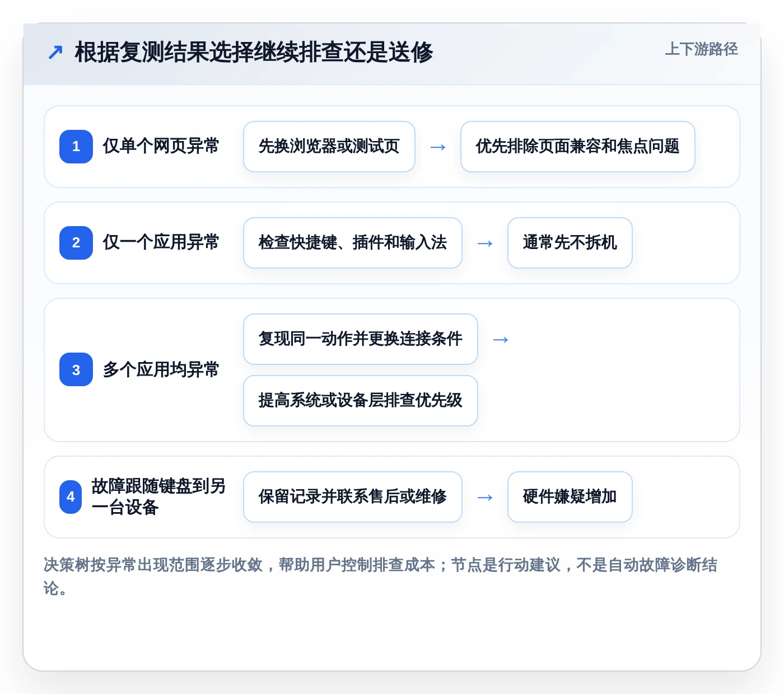Click the label 故障跟随键盘到另一台设备
This screenshot has height=694, width=784.
coord(158,497)
